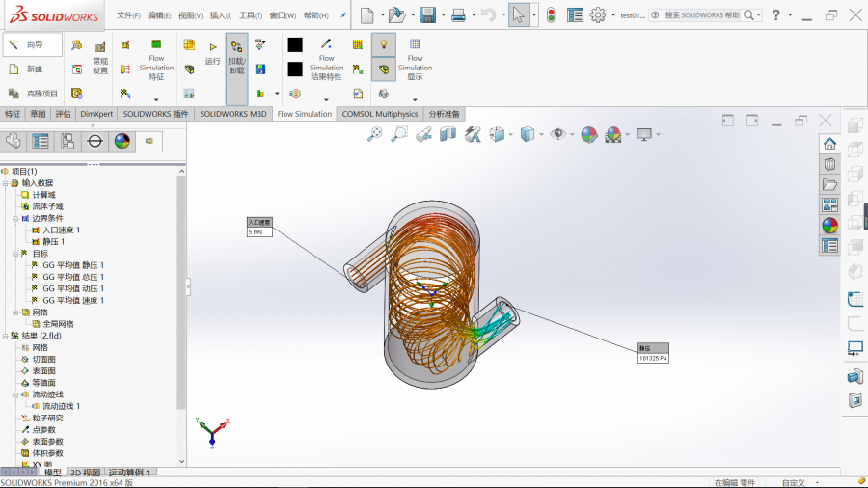Click the Run (运行) solver icon
The height and width of the screenshot is (488, 868).
tap(212, 53)
